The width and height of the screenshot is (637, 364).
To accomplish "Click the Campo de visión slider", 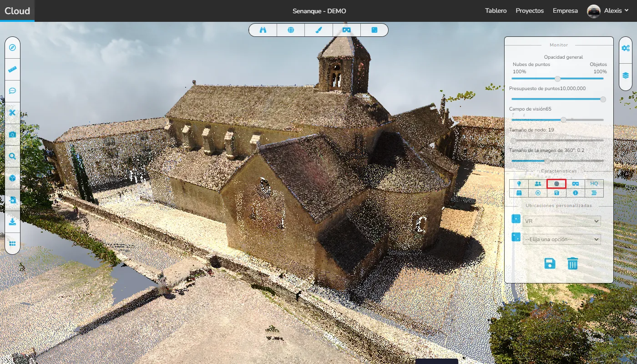I will [x=557, y=120].
